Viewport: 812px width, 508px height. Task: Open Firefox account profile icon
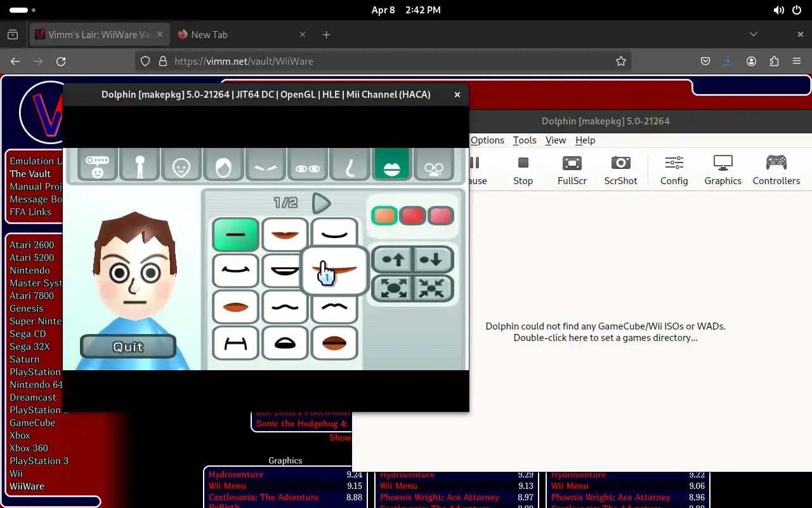pos(751,62)
